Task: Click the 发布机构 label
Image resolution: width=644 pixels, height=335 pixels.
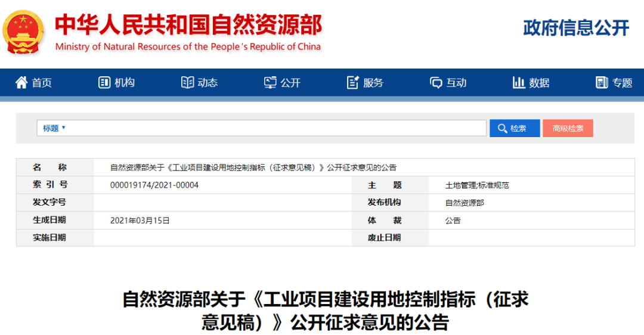Action: coord(385,203)
